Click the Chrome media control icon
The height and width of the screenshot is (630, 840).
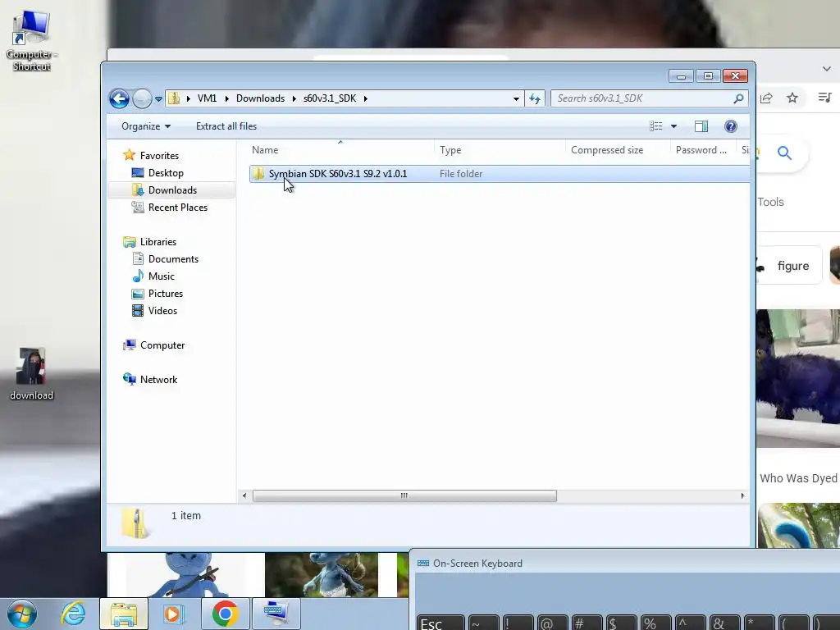point(825,98)
